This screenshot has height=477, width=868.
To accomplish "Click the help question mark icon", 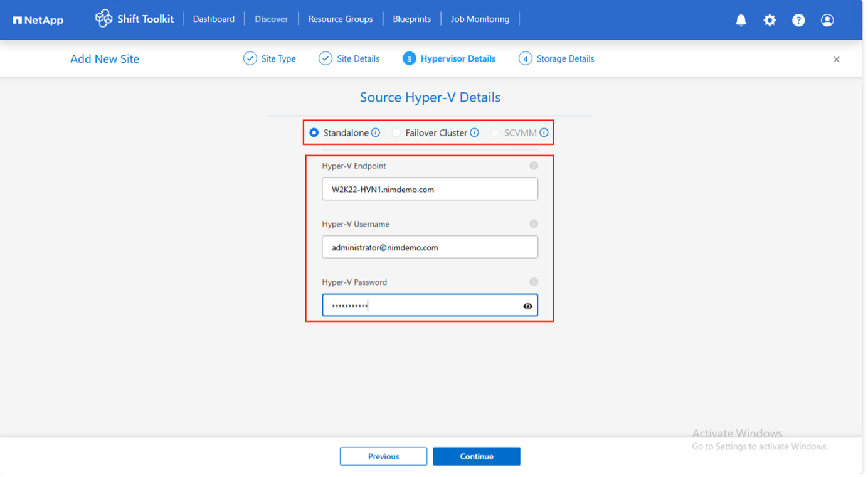I will point(798,20).
